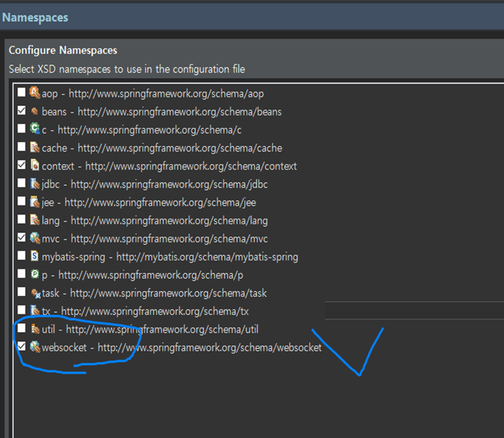The width and height of the screenshot is (504, 438).
Task: Select the task schema URL text
Action: (x=169, y=293)
